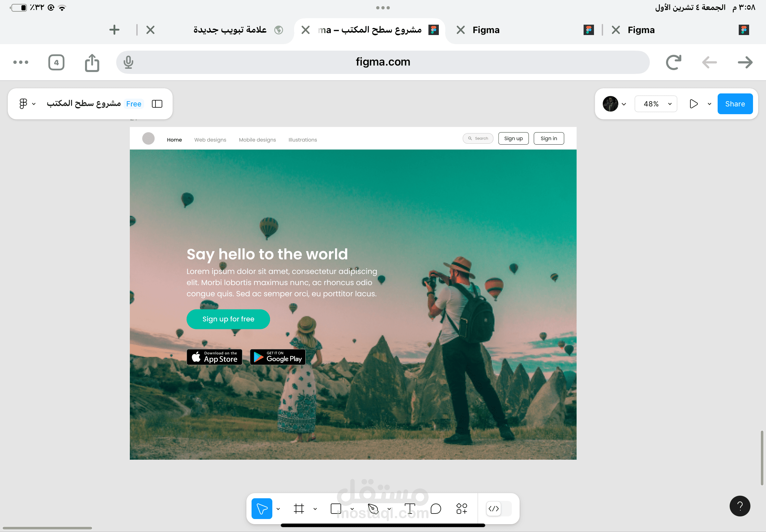Click Mobile designs in the design navbar
The image size is (766, 532).
(x=257, y=140)
